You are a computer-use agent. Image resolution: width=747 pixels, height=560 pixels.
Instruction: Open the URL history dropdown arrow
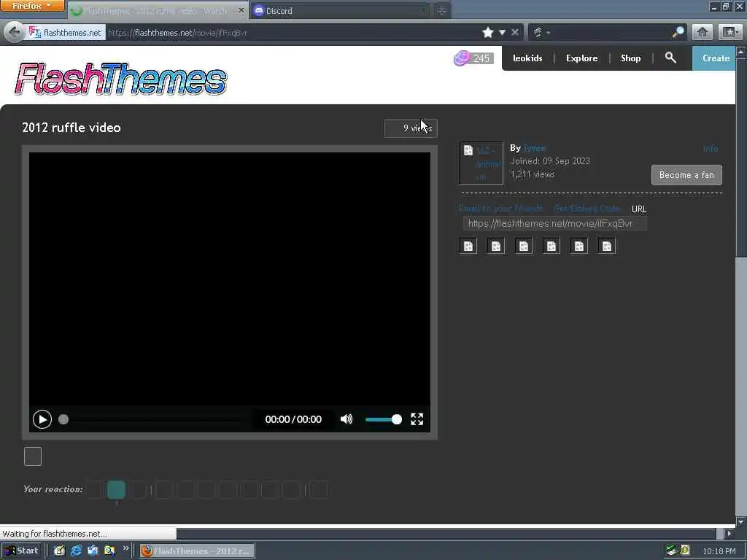(502, 32)
